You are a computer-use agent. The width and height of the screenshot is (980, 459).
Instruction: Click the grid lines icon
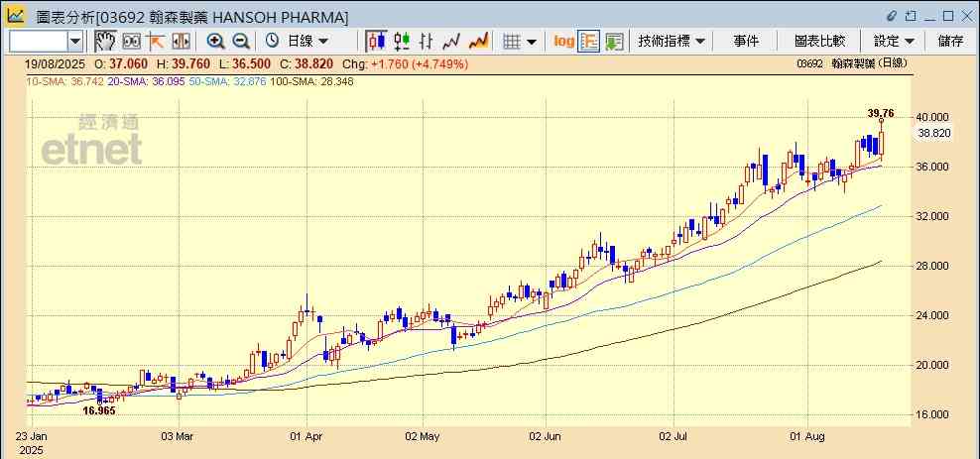[x=512, y=42]
